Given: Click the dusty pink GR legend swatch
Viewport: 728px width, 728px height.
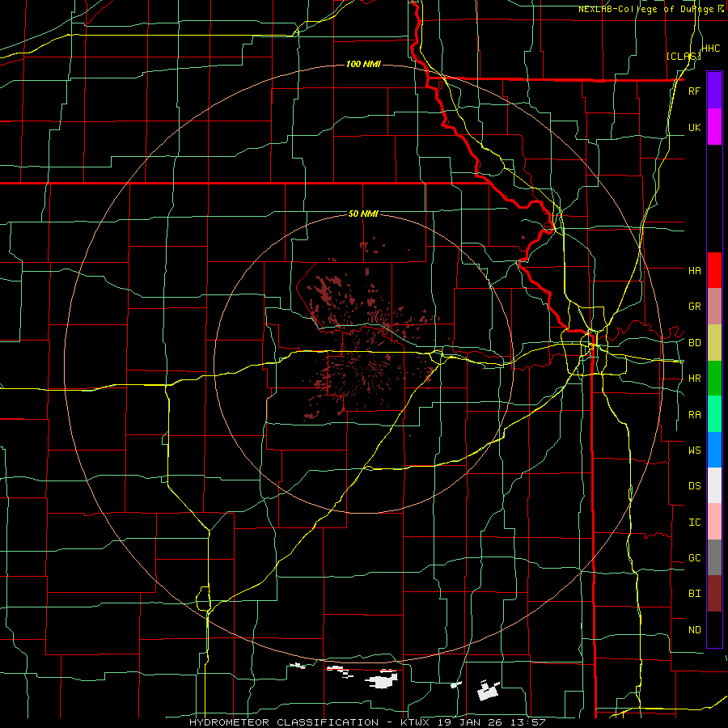Looking at the screenshot, I should pyautogui.click(x=714, y=307).
